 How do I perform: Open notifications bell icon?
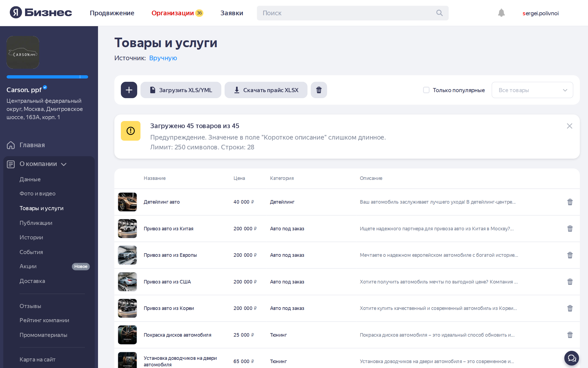coord(501,13)
